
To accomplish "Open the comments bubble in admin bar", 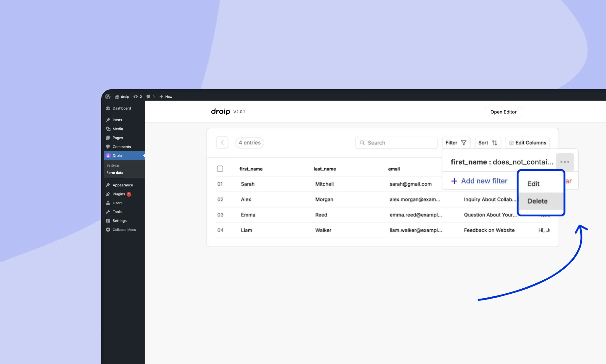I will (150, 97).
